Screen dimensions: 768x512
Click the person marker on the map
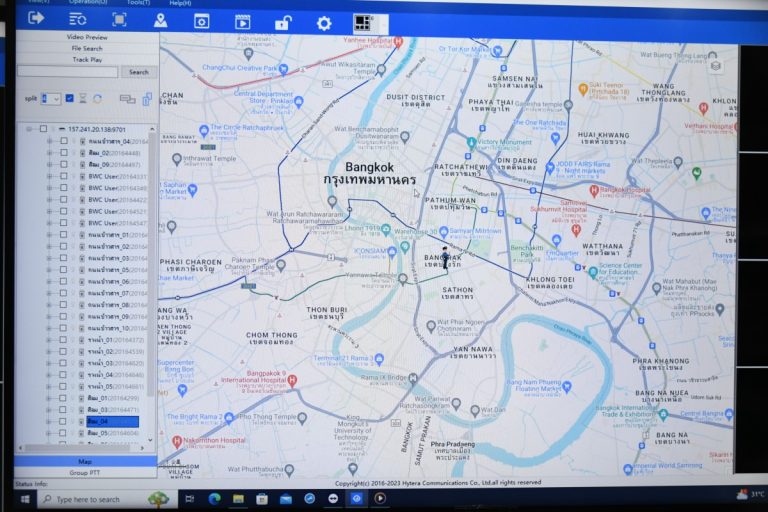click(445, 258)
